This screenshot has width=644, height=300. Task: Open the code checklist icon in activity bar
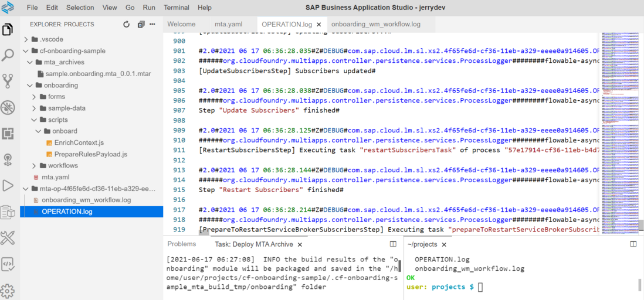tap(8, 264)
